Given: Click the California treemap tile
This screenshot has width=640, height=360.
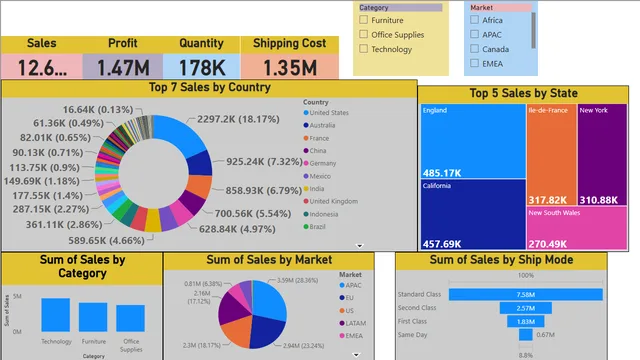Looking at the screenshot, I should point(473,214).
